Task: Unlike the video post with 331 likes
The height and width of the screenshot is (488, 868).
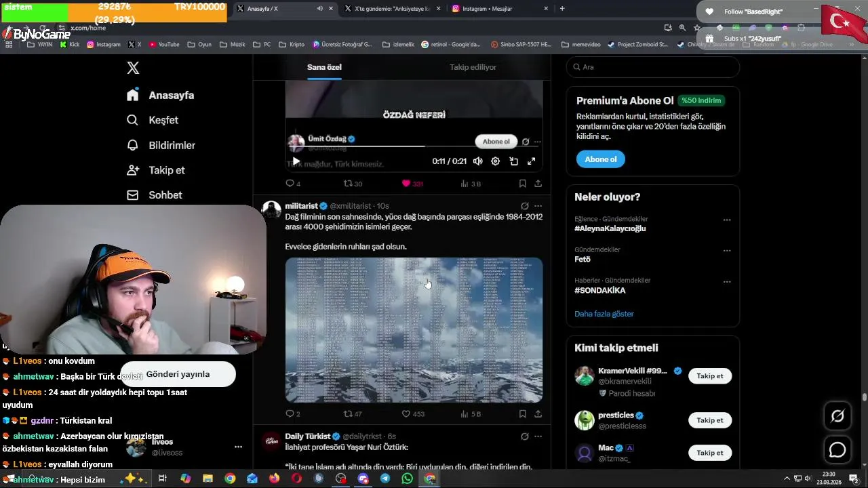Action: (x=412, y=184)
